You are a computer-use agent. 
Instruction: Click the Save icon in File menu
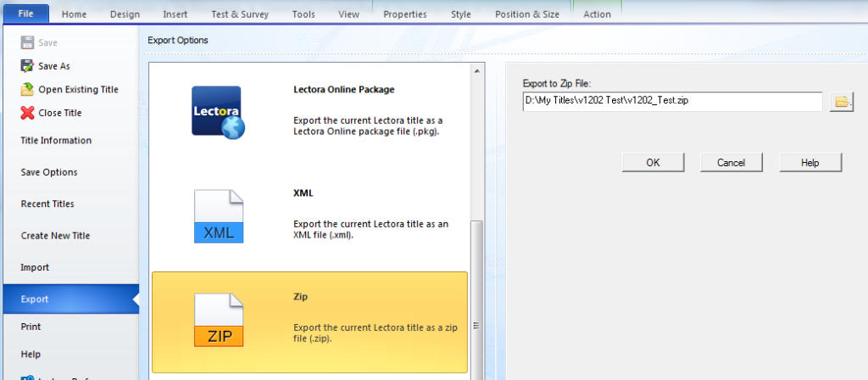click(27, 42)
